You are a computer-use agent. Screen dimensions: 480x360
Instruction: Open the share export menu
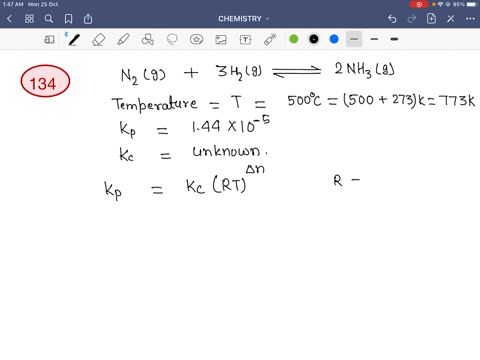click(x=88, y=19)
